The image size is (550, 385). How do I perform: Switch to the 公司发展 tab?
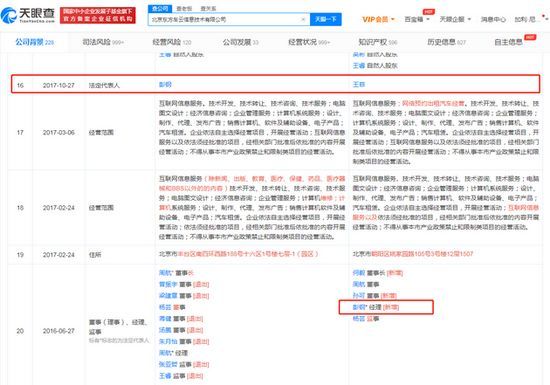[x=240, y=42]
